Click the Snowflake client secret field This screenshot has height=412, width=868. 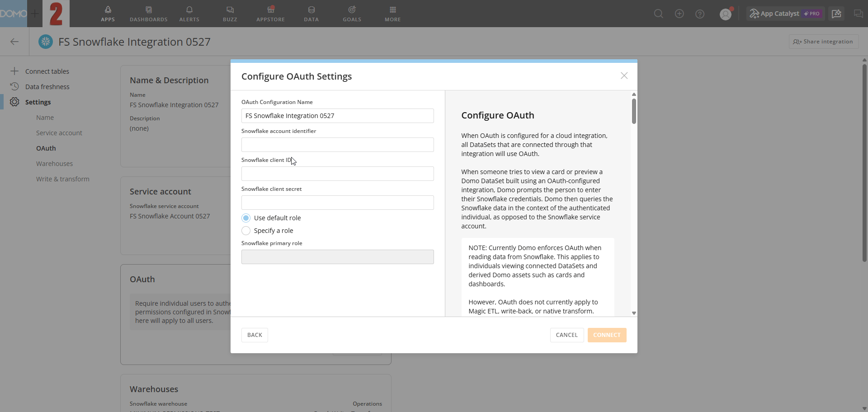(338, 203)
